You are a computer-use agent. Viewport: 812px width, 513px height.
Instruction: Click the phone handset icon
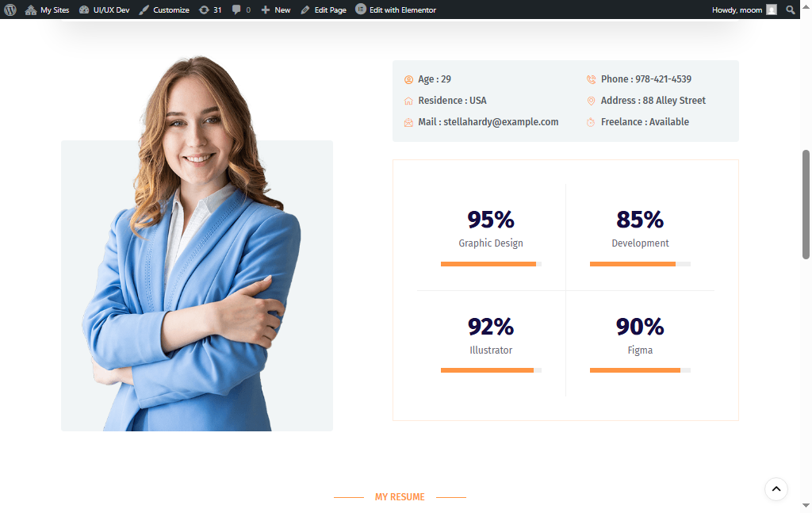coord(591,79)
